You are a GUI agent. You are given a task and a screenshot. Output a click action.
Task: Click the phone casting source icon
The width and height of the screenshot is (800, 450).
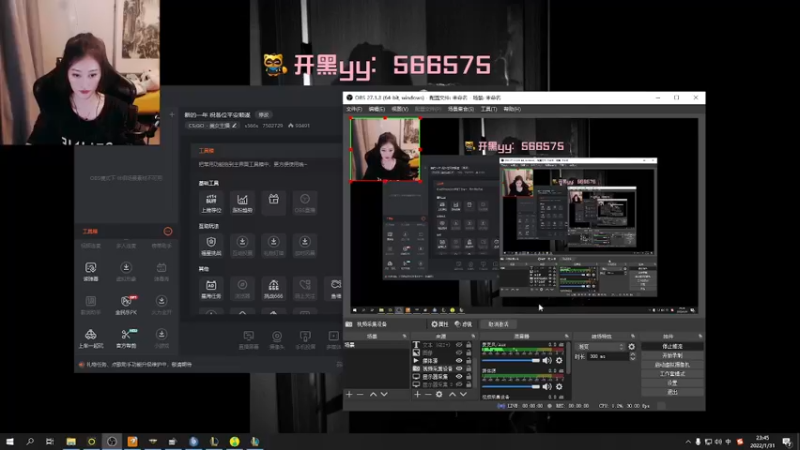[305, 340]
